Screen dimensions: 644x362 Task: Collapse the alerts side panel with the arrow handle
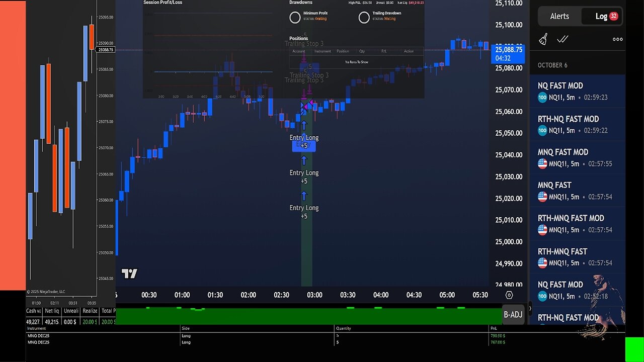[530, 309]
